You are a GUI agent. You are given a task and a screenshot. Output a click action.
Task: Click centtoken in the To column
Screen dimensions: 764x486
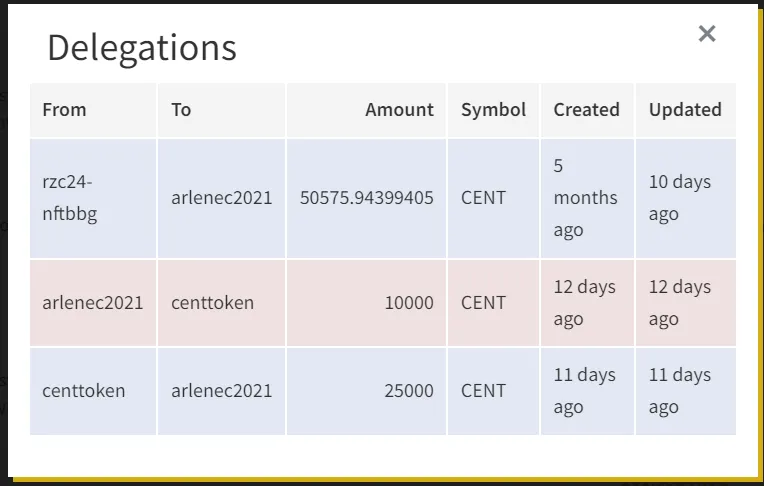tap(212, 303)
